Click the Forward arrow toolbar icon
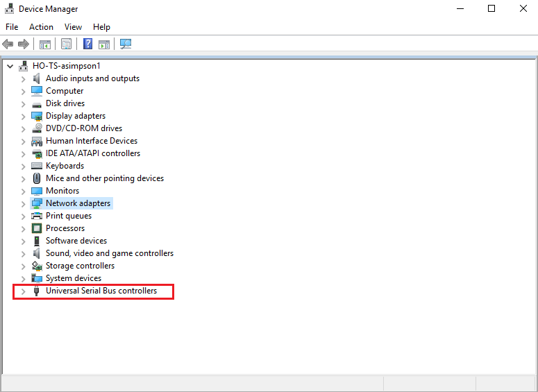 coord(24,44)
